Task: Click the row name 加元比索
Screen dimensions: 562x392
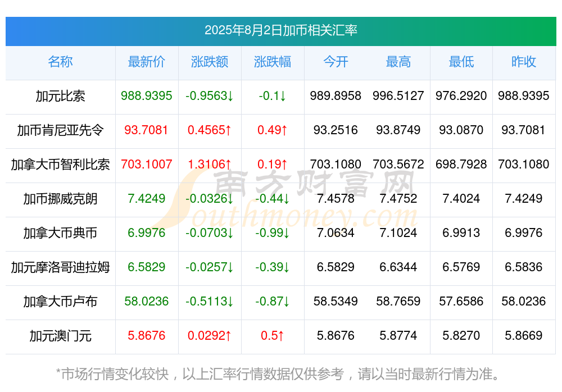Action: coord(60,96)
